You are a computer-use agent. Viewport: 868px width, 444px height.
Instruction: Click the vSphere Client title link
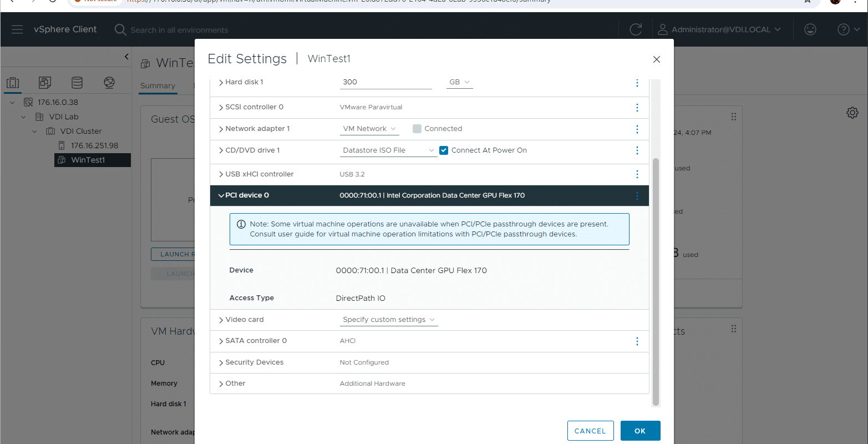[65, 29]
